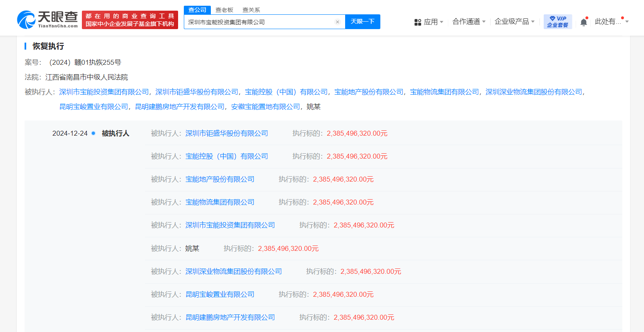The image size is (644, 332).
Task: Click 昆明宝峻置业有限公司 in the table row with 执行标的
Action: pyautogui.click(x=220, y=294)
